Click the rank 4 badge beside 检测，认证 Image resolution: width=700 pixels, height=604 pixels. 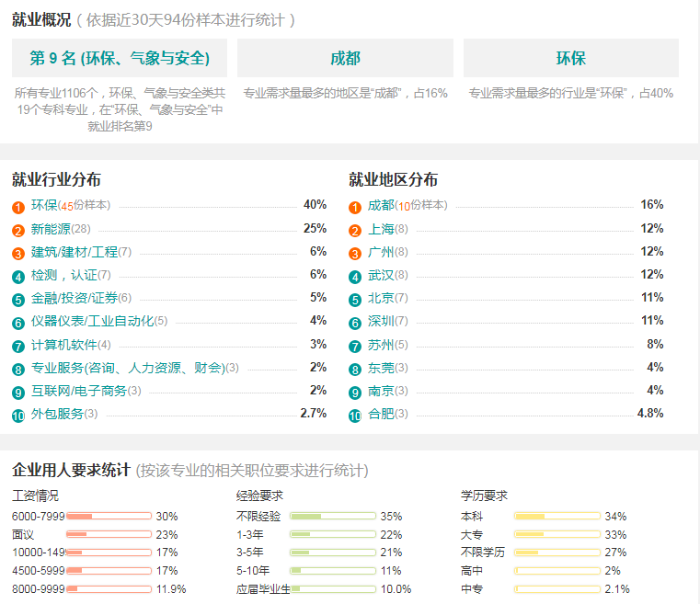[x=17, y=277]
